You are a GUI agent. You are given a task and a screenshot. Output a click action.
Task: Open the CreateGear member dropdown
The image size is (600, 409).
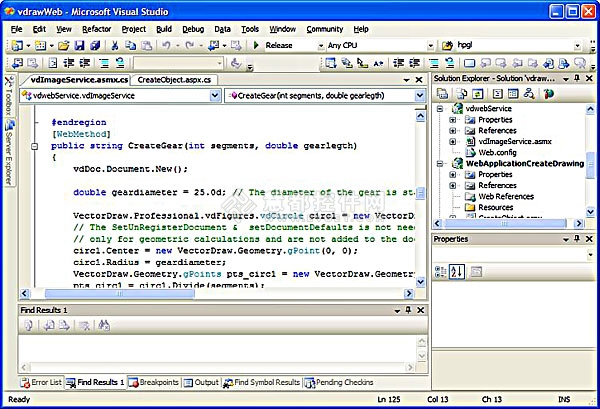(420, 96)
